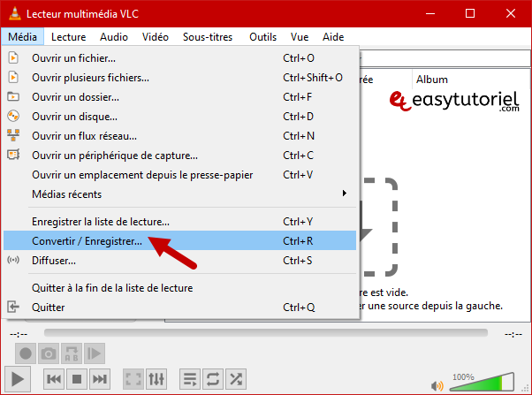Toggle A-B loop button
The image size is (532, 395).
coord(72,353)
